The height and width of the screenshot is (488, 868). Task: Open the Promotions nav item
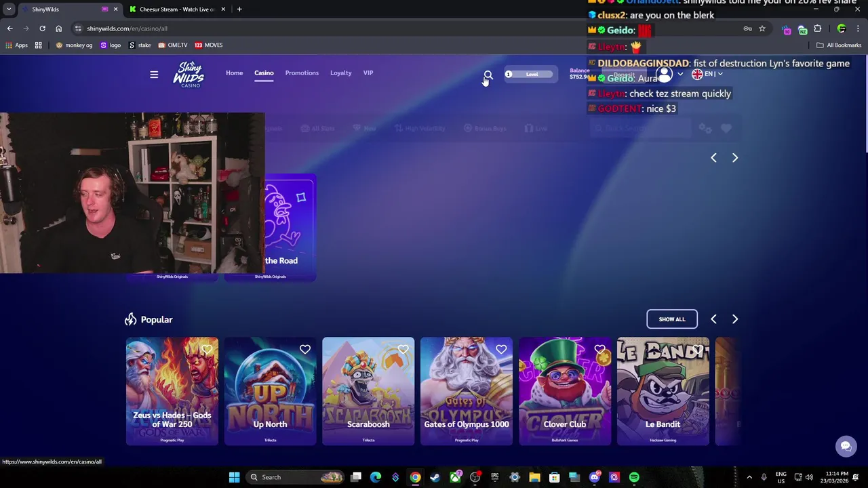click(302, 73)
